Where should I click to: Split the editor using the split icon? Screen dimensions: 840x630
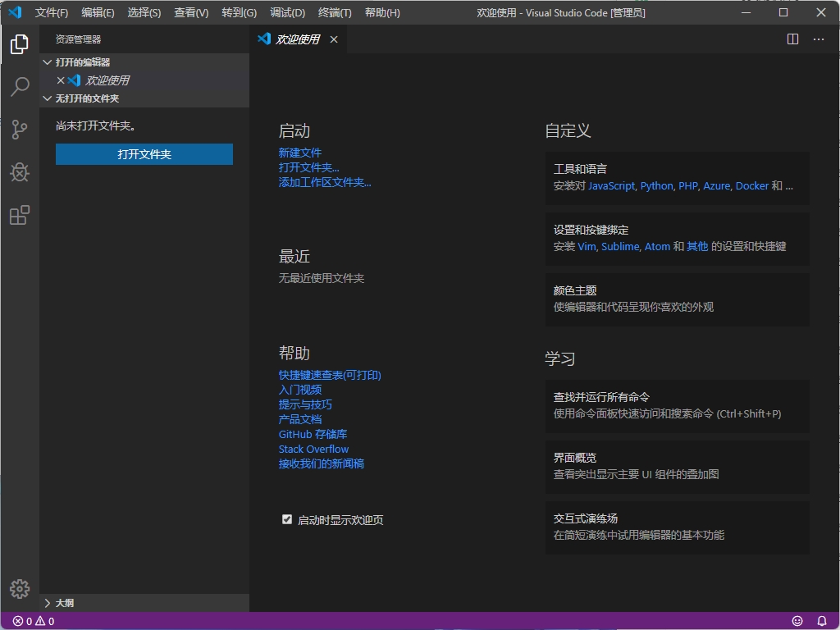[792, 39]
